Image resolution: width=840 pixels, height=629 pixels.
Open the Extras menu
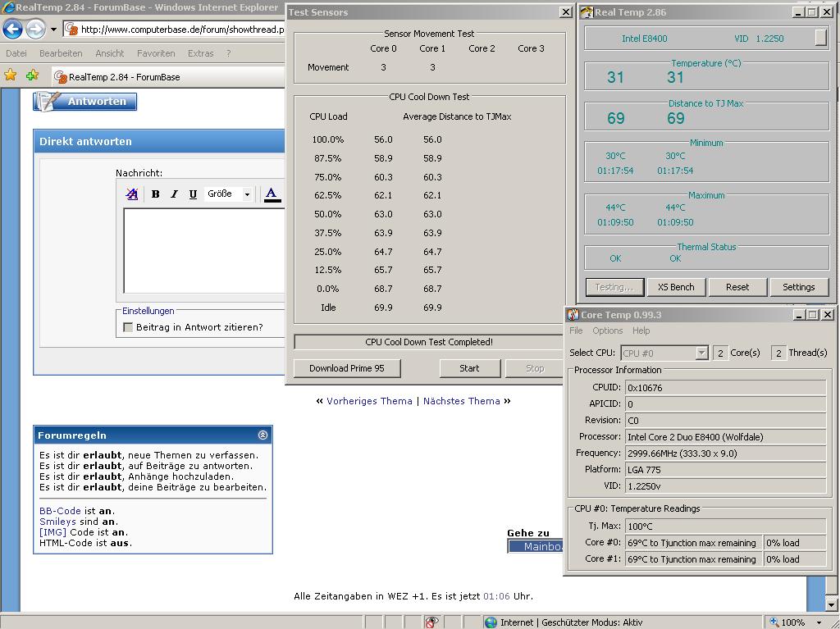click(200, 53)
